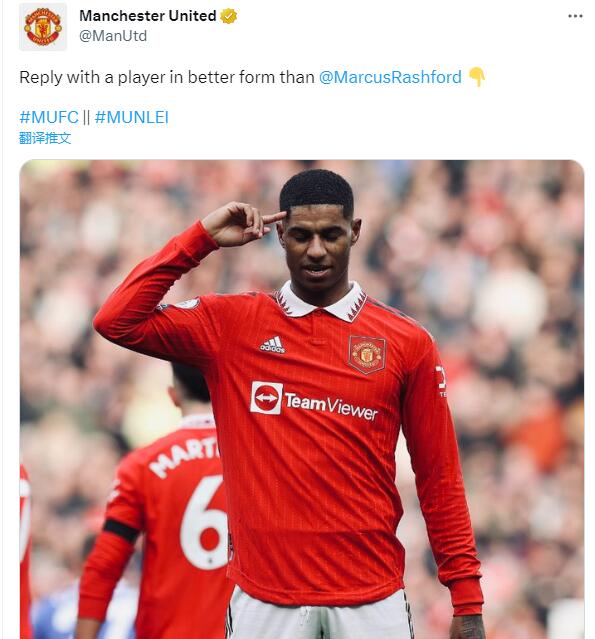
Task: Click the club crest on the shirt
Action: 367,355
